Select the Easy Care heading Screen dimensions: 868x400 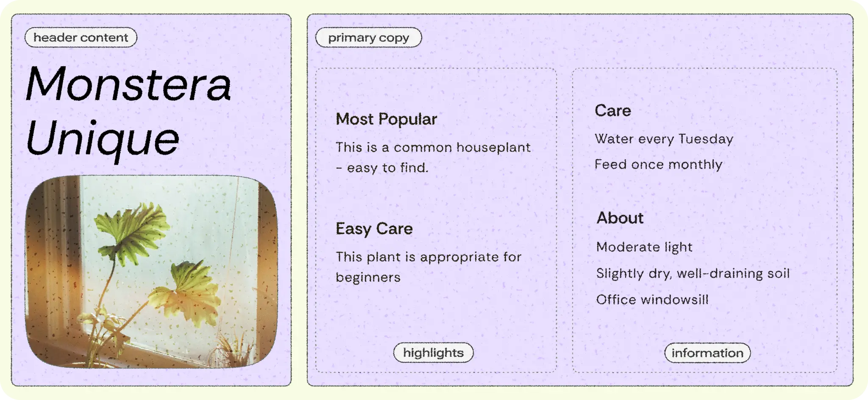[x=374, y=229]
